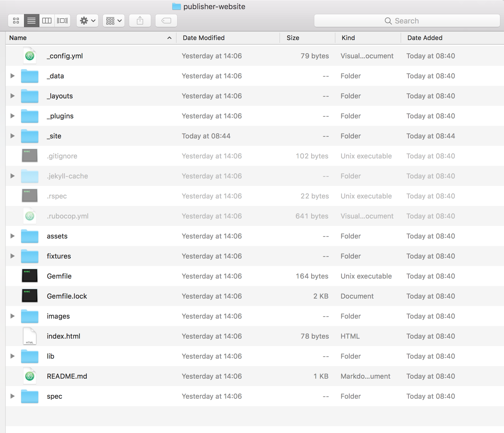
Task: Select the .gitignore exec icon
Action: (x=30, y=156)
